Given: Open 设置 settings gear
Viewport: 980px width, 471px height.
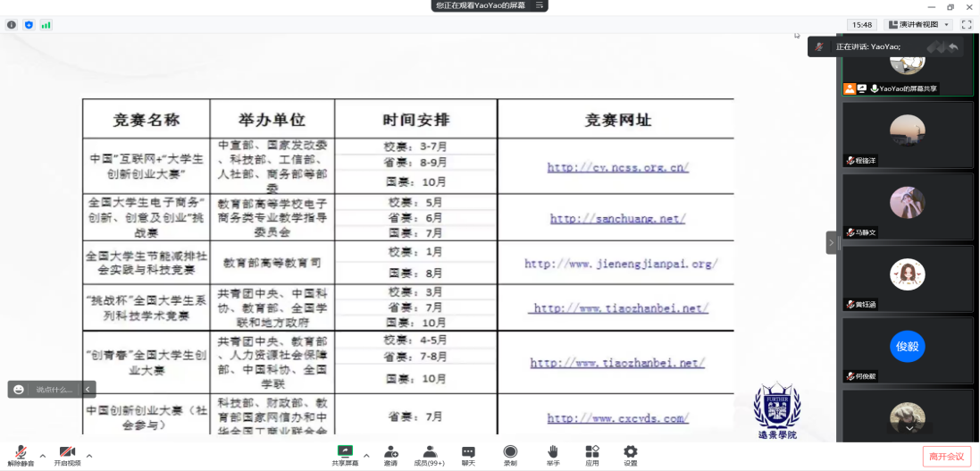Looking at the screenshot, I should [631, 455].
